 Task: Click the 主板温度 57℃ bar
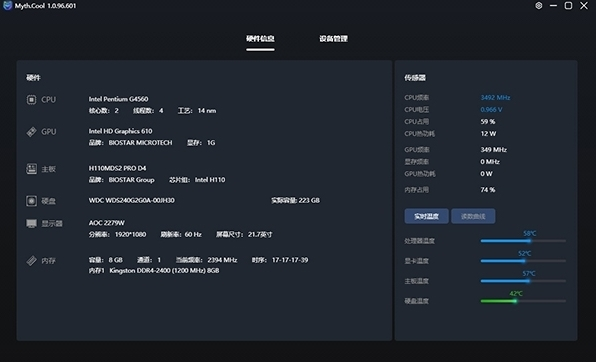tap(523, 281)
